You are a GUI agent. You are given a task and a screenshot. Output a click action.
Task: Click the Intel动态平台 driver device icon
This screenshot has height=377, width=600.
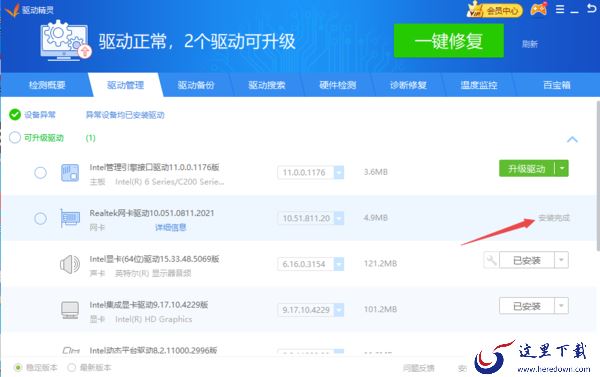click(70, 350)
